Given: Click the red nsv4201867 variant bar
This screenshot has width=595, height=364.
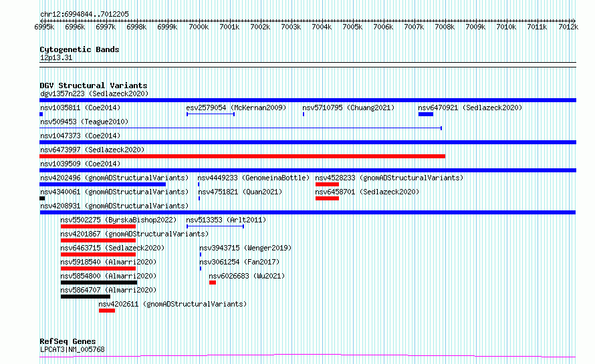Looking at the screenshot, I should [98, 240].
